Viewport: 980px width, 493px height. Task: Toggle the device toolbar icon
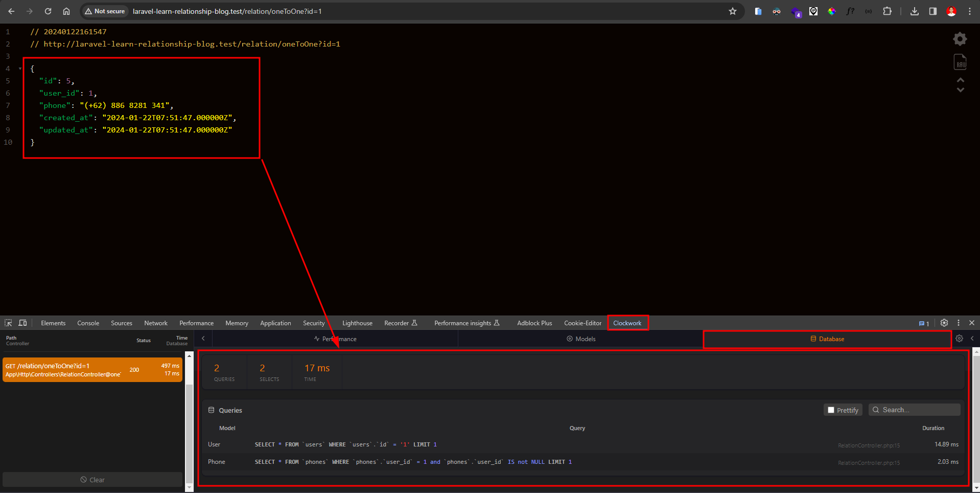pos(22,323)
